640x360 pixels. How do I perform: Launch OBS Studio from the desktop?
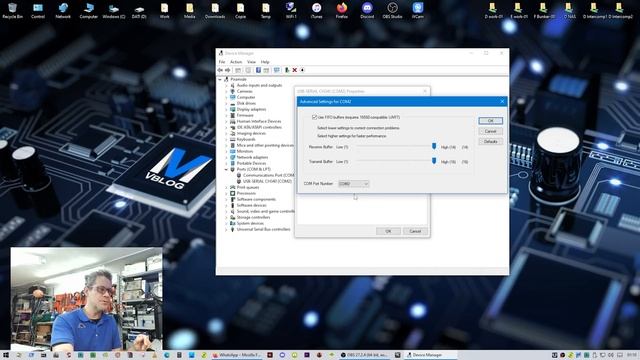pyautogui.click(x=392, y=11)
